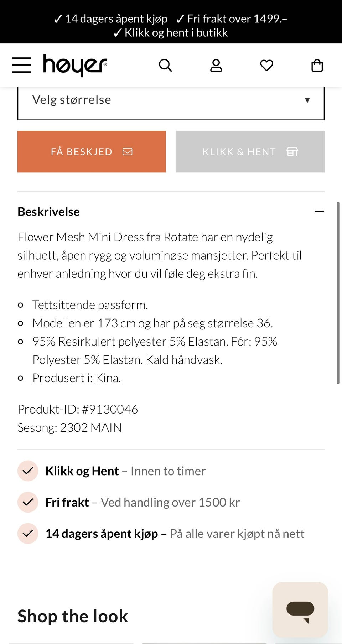Click the Fri frakt checkmark badge
The height and width of the screenshot is (644, 342).
click(28, 502)
